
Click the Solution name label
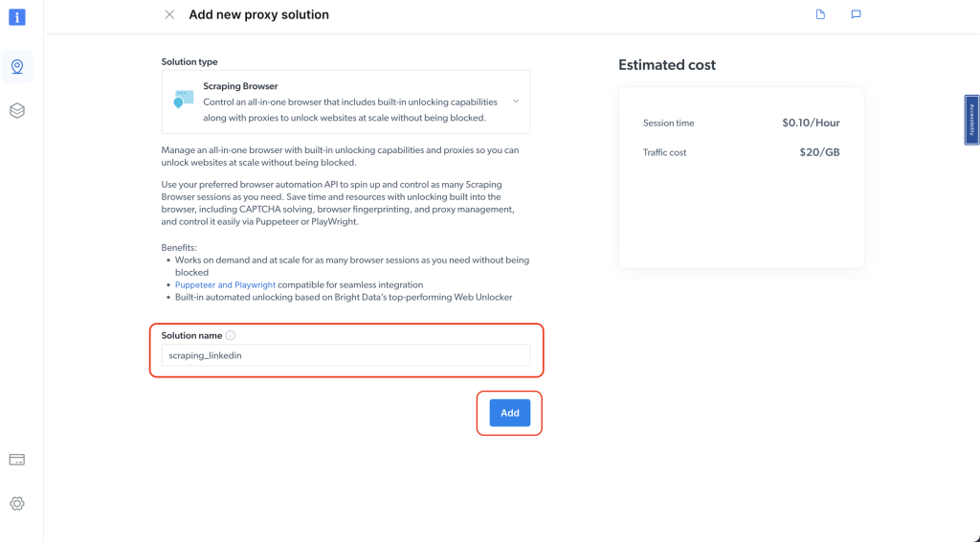(x=191, y=336)
